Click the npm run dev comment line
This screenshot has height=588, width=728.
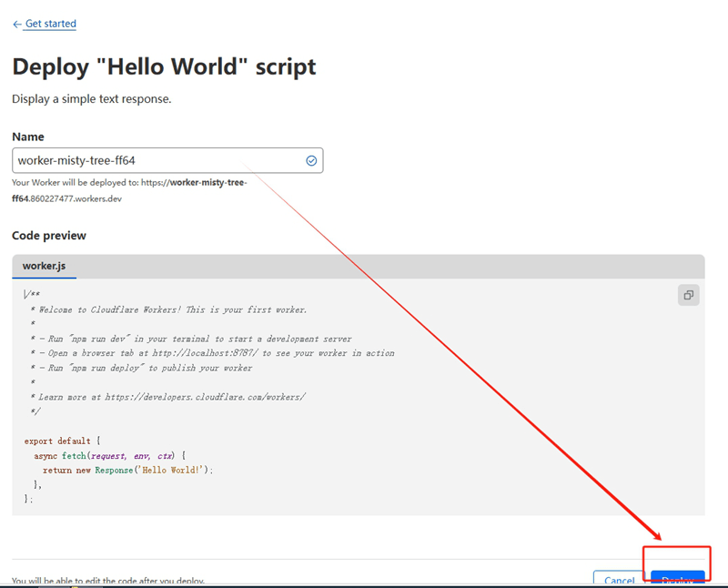pos(191,339)
